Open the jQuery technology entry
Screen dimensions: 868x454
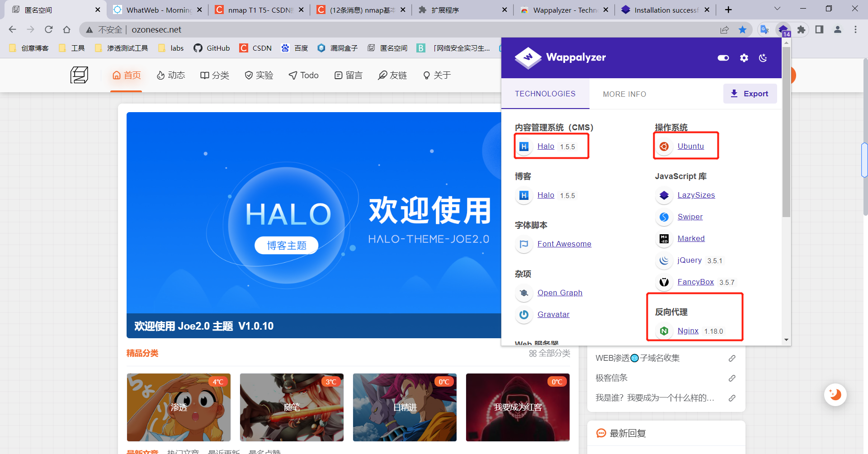(x=689, y=260)
